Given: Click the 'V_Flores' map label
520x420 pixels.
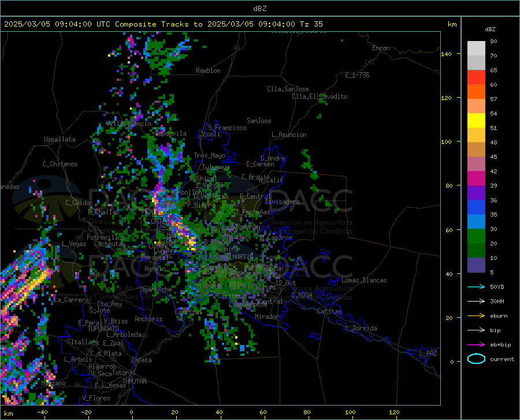Looking at the screenshot, I should [x=96, y=398].
